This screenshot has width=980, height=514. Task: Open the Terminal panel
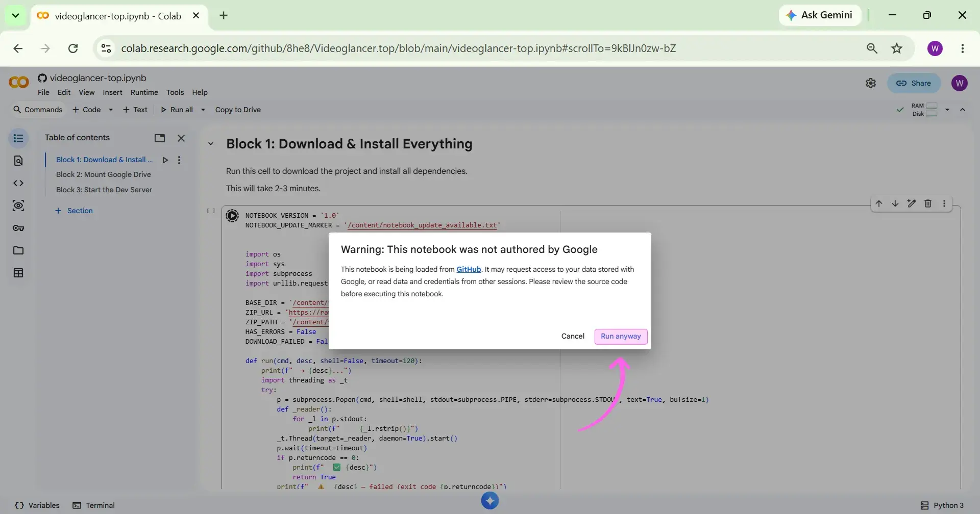point(94,505)
